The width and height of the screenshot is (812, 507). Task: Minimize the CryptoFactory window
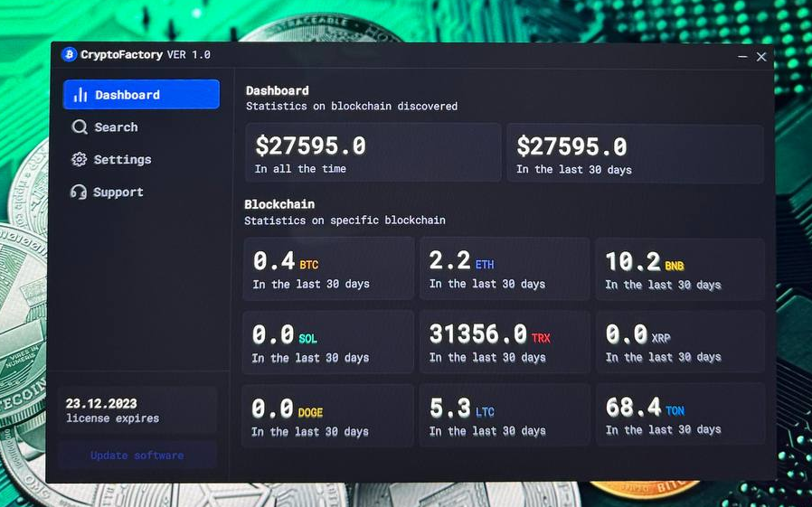(742, 56)
